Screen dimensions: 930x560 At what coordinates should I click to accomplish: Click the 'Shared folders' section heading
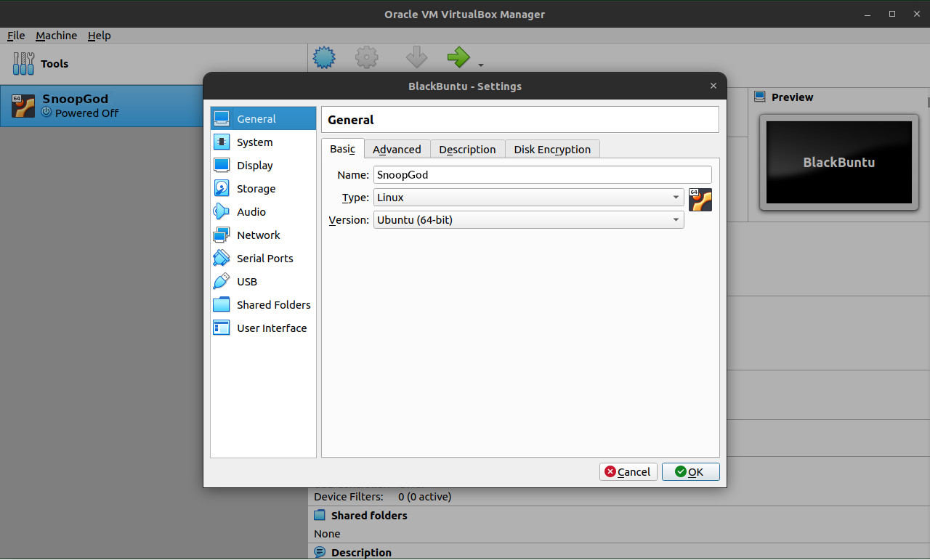point(369,516)
